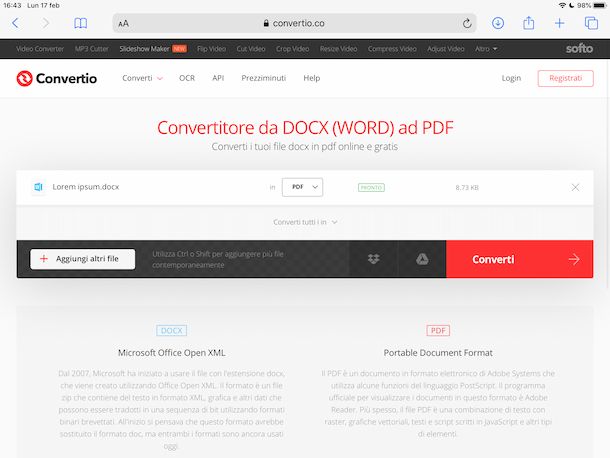
Task: Open MP3 Cutter in the top bar
Action: point(91,49)
